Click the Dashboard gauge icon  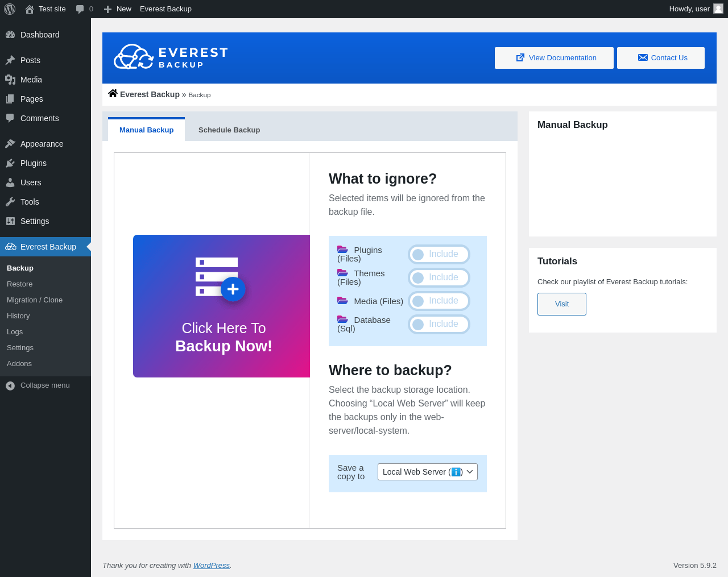tap(10, 35)
